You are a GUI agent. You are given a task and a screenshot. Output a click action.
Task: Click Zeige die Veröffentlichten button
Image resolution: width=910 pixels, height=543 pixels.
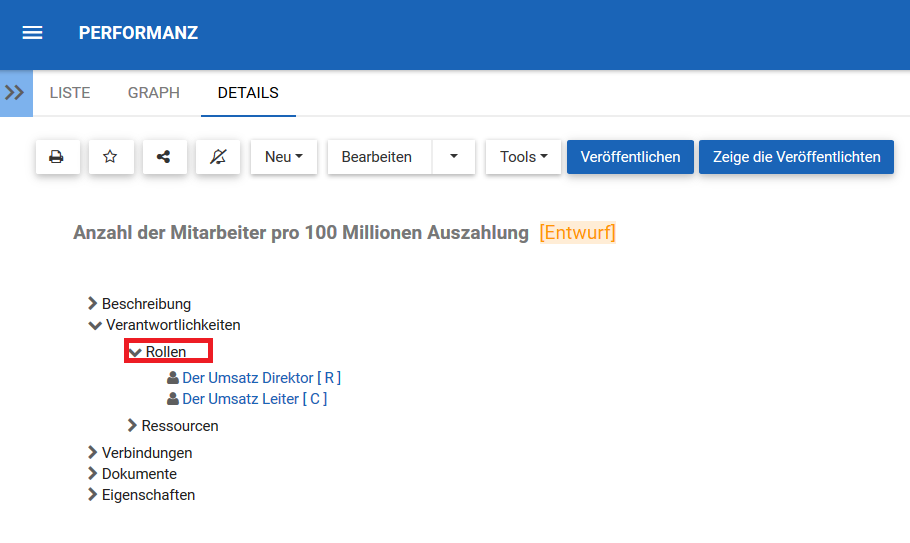pos(796,157)
